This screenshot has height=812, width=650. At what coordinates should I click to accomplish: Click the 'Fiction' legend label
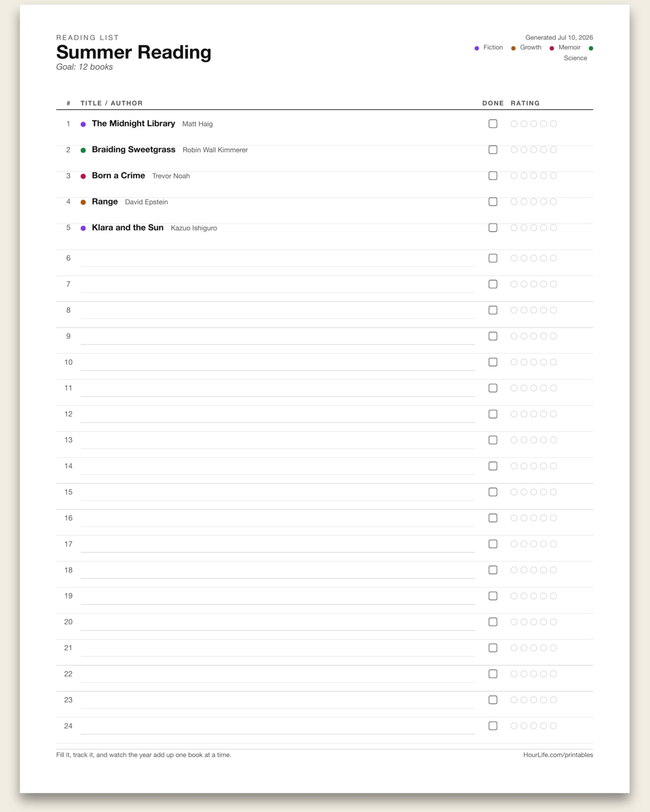[493, 48]
